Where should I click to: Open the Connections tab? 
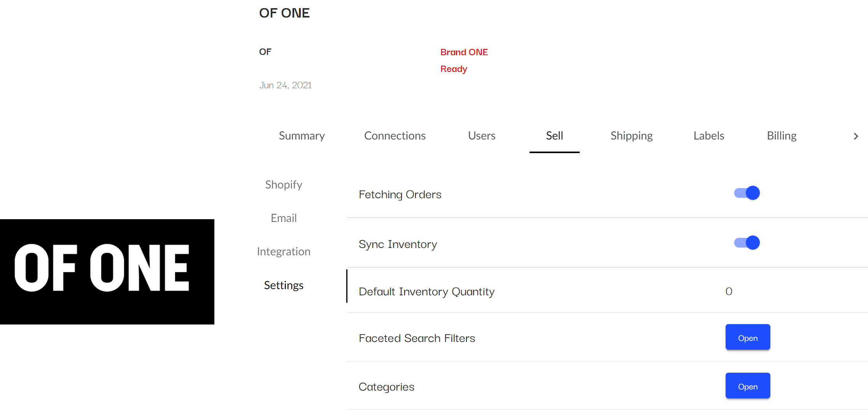pyautogui.click(x=395, y=136)
